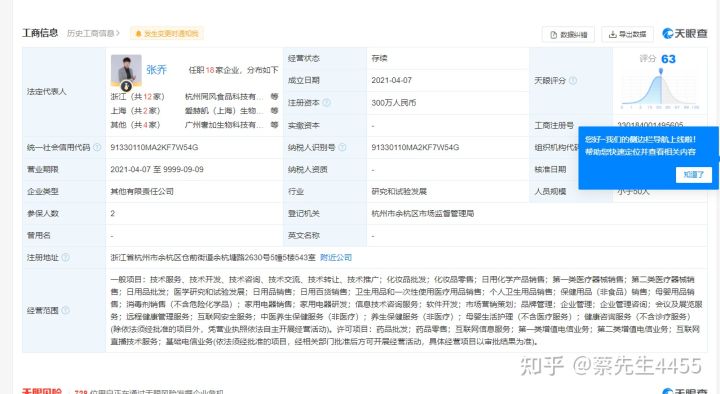
Task: Click the 存续 business status value
Action: pyautogui.click(x=379, y=58)
